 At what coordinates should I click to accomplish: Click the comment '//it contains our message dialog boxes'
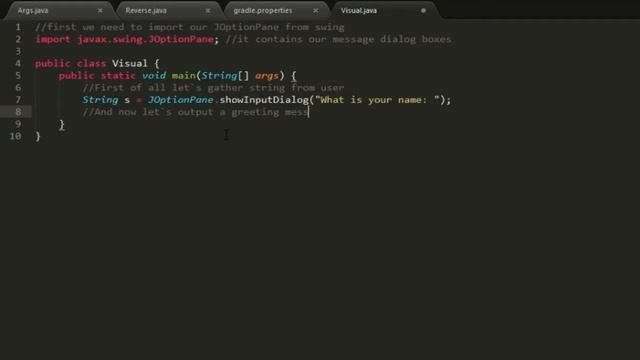tap(338, 39)
